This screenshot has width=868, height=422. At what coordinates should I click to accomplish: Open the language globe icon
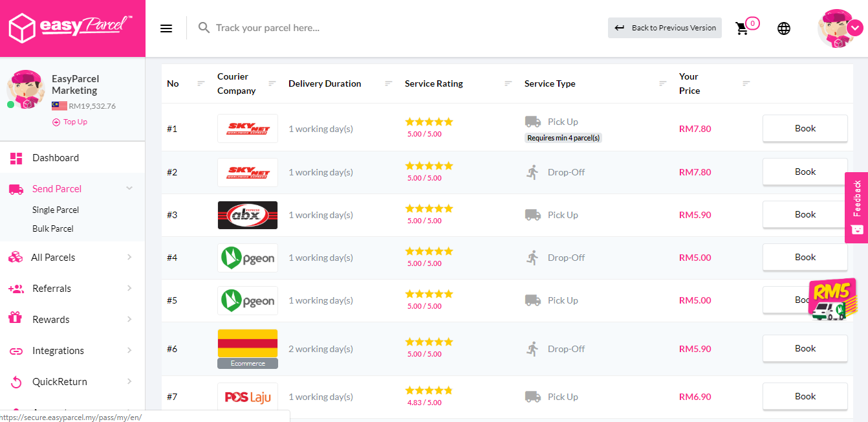click(784, 28)
